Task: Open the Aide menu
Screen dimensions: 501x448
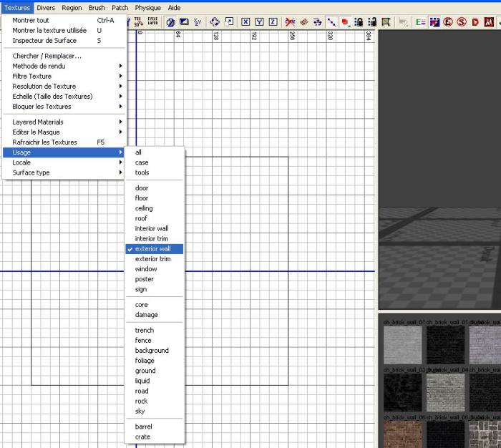Action: pos(174,8)
